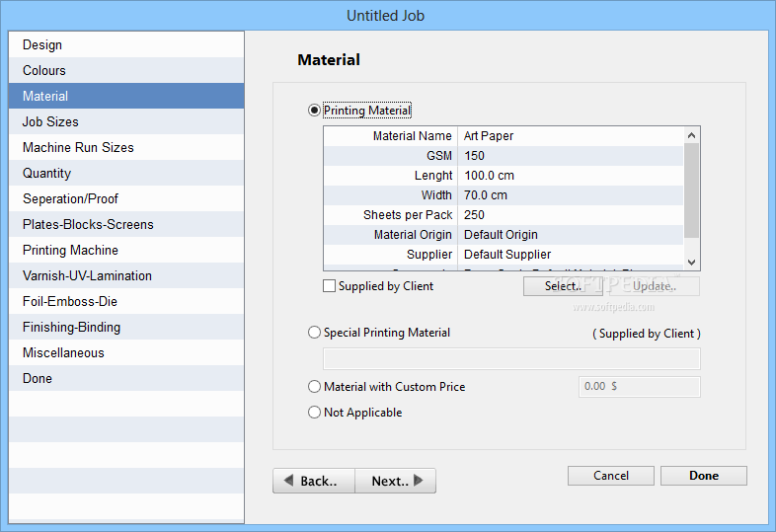776x532 pixels.
Task: Click the Material page heading
Action: pyautogui.click(x=329, y=60)
